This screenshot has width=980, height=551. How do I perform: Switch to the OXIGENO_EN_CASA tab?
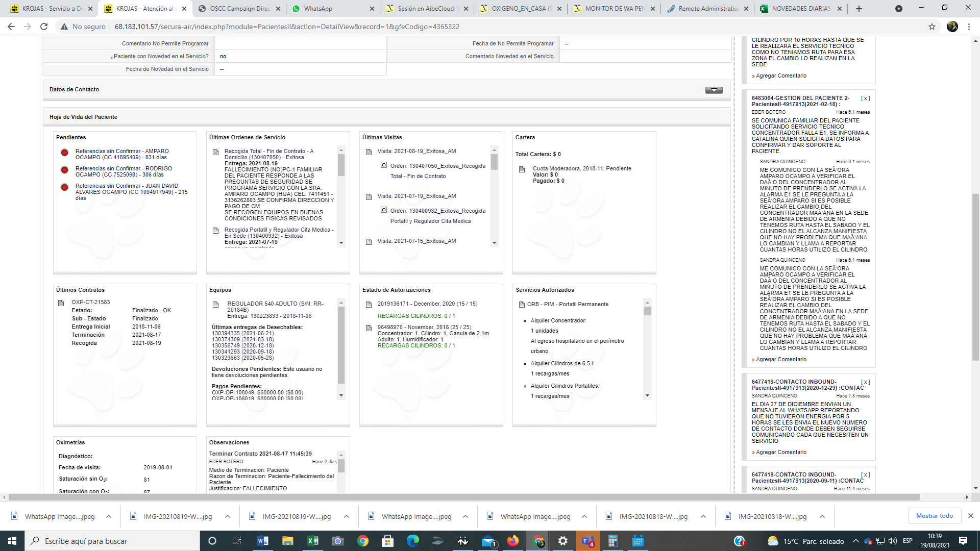521,9
